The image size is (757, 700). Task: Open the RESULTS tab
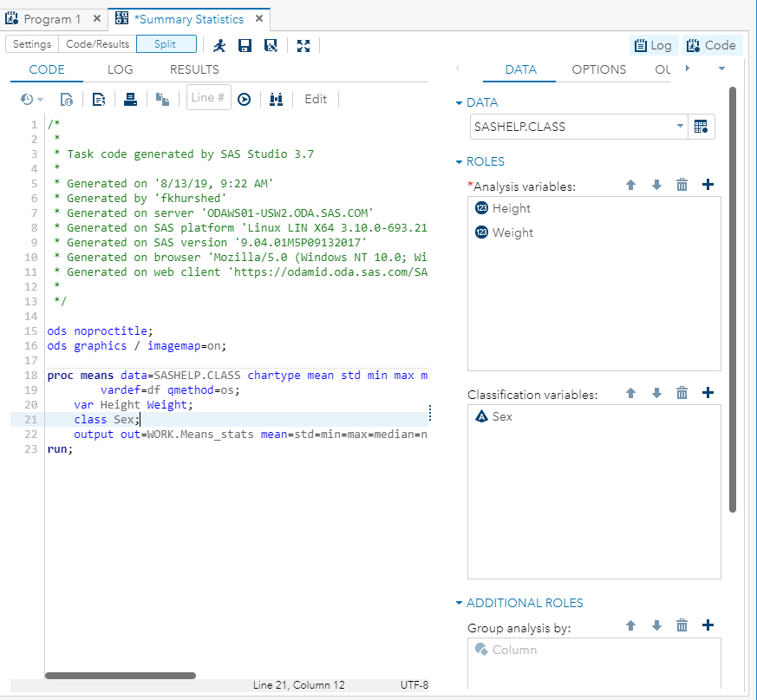point(194,69)
